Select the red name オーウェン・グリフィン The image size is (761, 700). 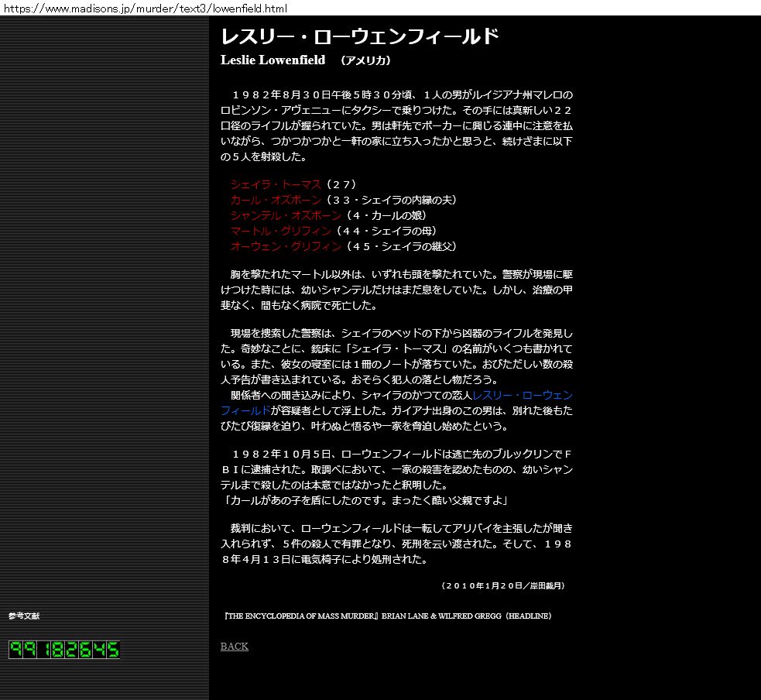pyautogui.click(x=285, y=246)
